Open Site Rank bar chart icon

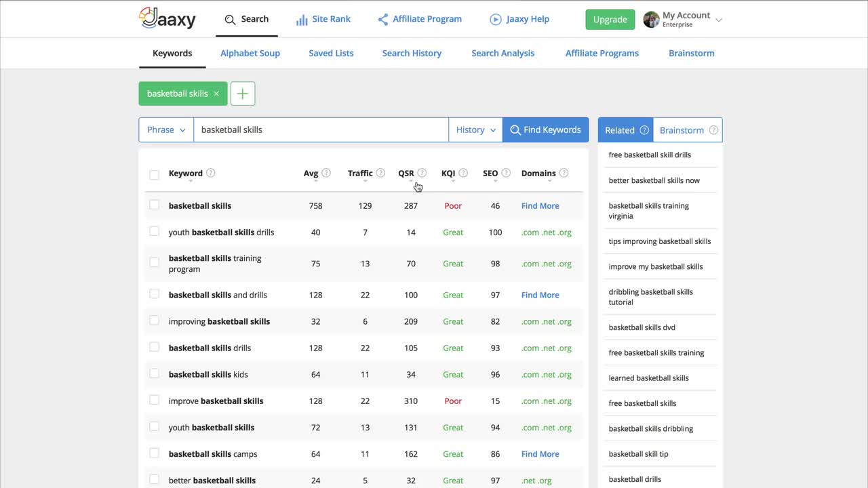302,20
